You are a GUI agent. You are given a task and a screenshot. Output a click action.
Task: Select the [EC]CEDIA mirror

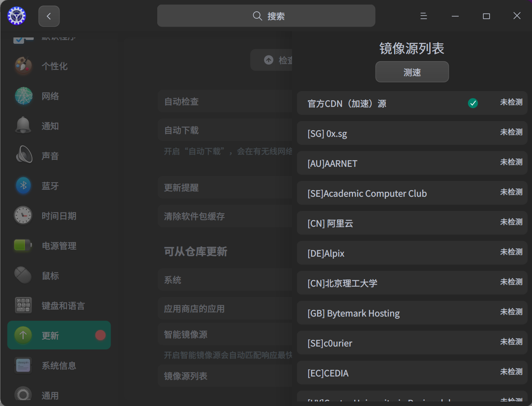[412, 373]
